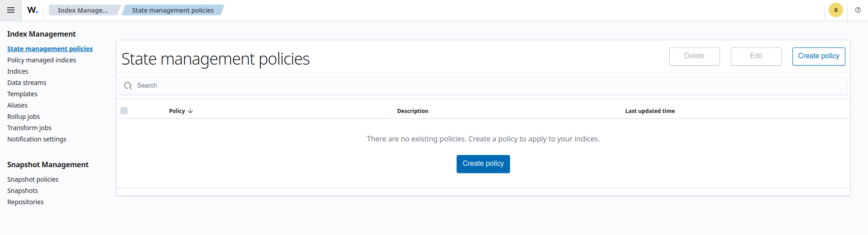This screenshot has width=868, height=235.
Task: Open Notification settings
Action: 37,139
